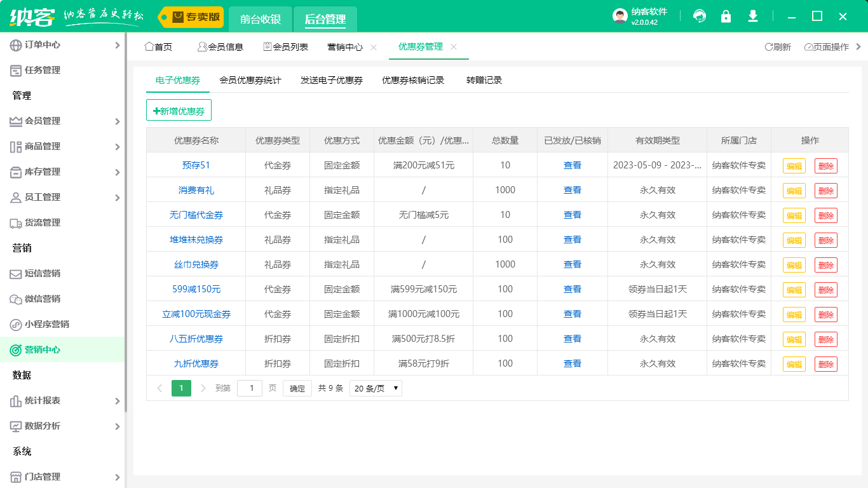Open the 八五折优惠券 coupon name link

tap(196, 339)
